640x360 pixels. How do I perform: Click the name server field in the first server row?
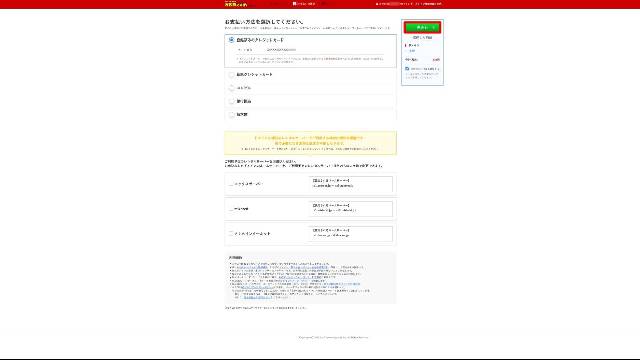[351, 184]
